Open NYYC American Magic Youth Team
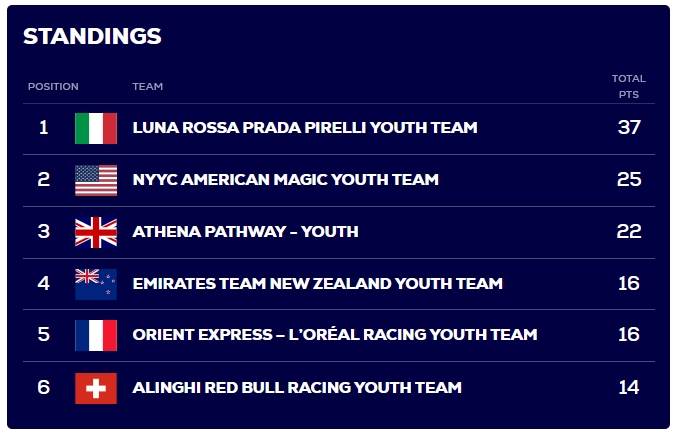The width and height of the screenshot is (677, 433). (285, 180)
